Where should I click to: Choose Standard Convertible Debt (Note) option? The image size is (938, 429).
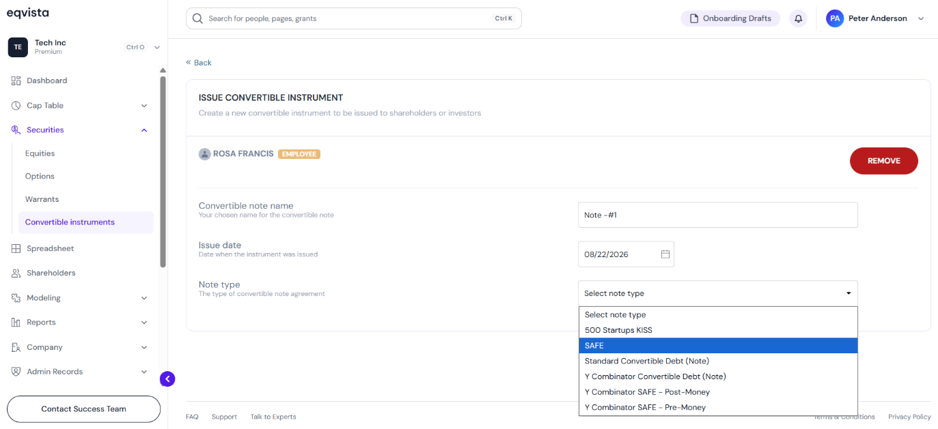pyautogui.click(x=718, y=361)
